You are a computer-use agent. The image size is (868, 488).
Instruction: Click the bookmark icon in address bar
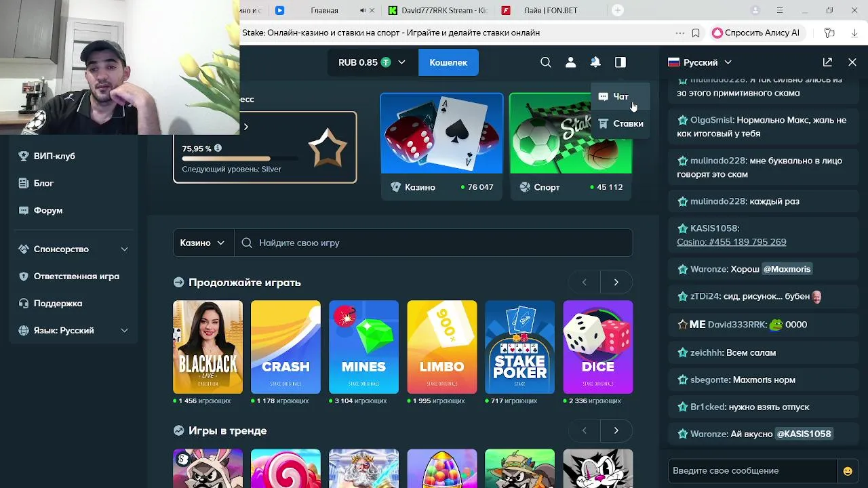click(x=696, y=33)
